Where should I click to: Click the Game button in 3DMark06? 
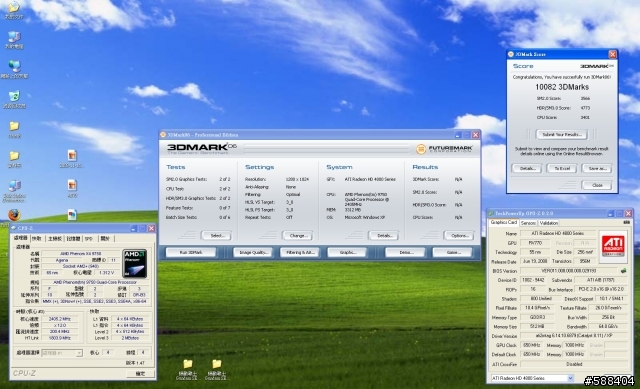pos(453,253)
